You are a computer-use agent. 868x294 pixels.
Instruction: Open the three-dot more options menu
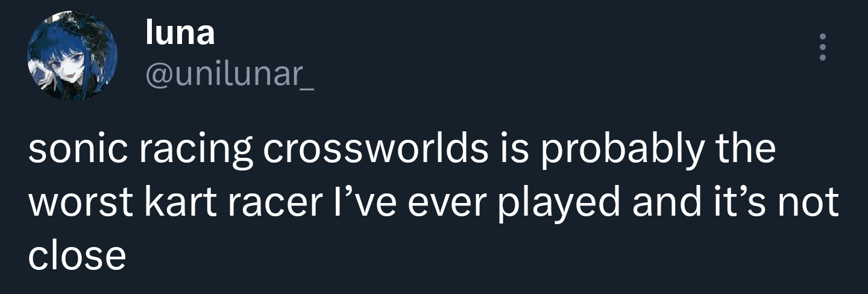coord(822,47)
